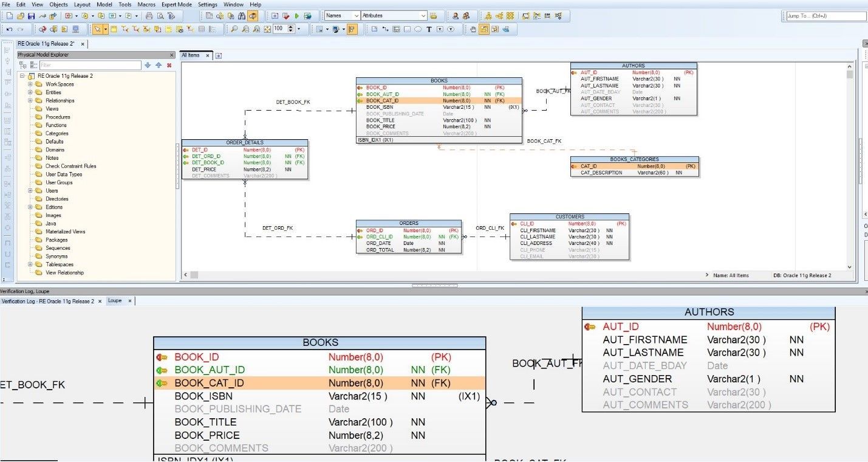Open the Names display combo box

tap(343, 16)
